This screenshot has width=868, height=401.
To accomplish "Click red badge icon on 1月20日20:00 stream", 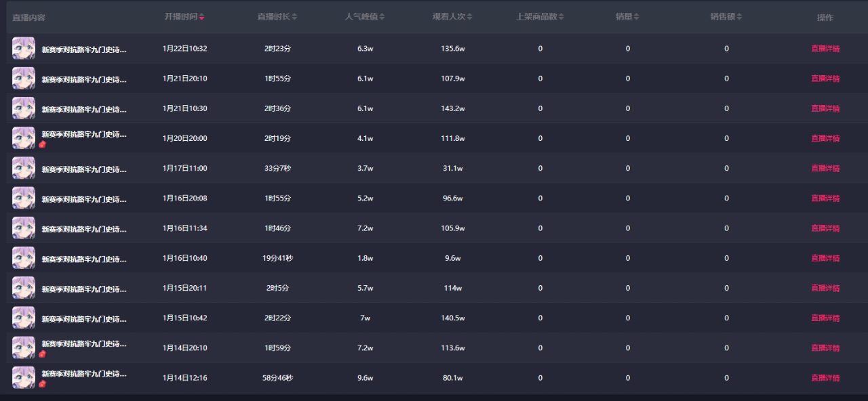I will click(x=42, y=144).
